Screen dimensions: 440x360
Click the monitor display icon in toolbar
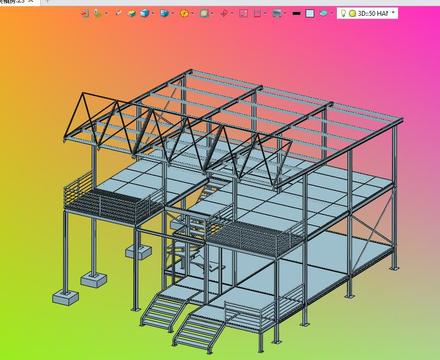click(277, 14)
